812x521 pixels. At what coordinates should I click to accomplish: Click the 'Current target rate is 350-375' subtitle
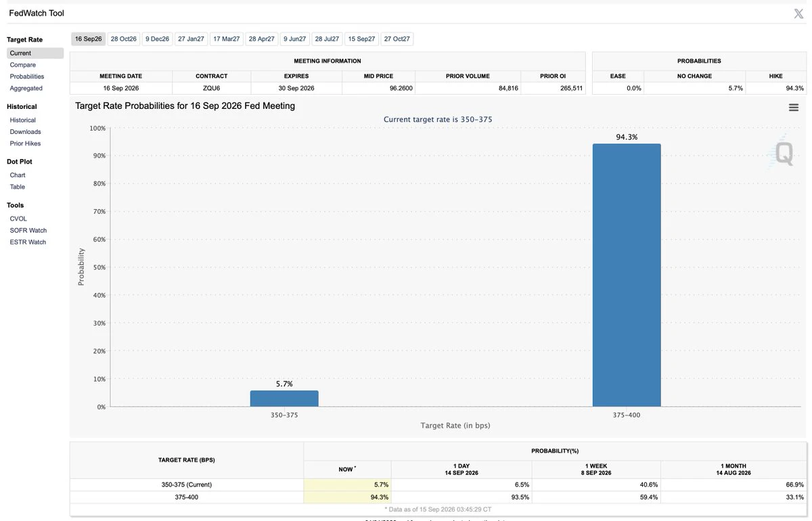coord(438,120)
